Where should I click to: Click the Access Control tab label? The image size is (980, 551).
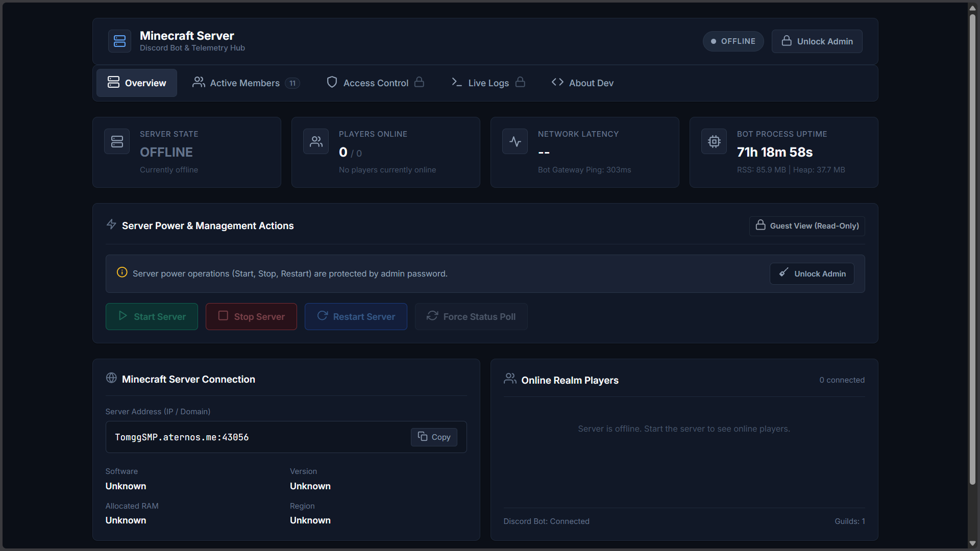[376, 83]
